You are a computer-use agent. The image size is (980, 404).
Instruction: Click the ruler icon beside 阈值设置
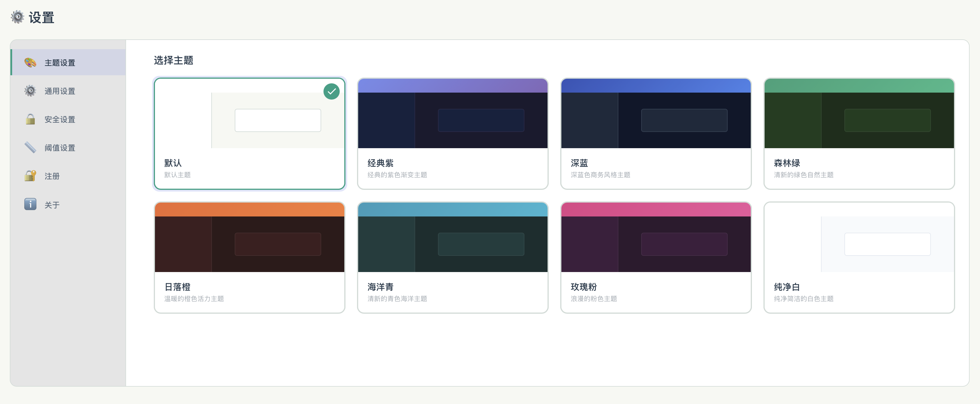pos(30,147)
